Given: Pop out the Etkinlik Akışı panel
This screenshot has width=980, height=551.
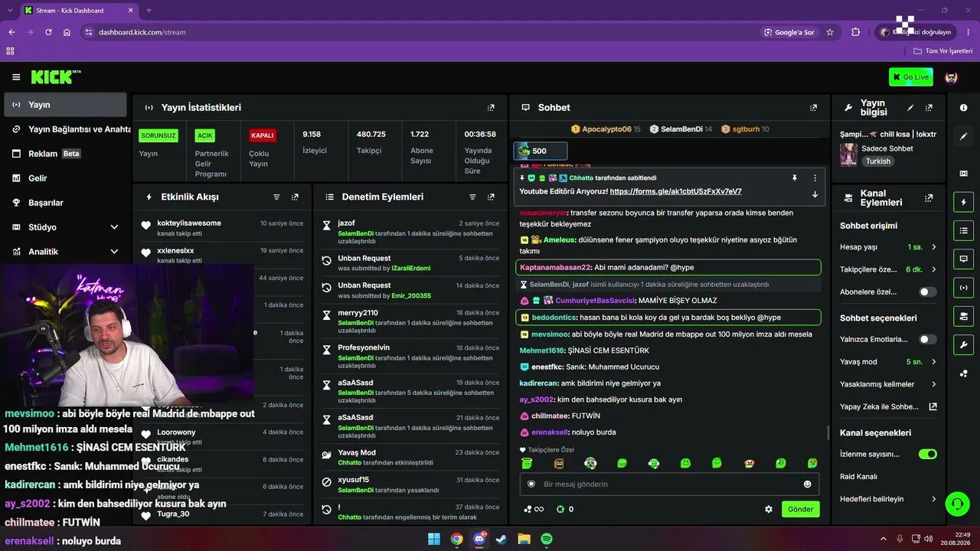Looking at the screenshot, I should coord(295,197).
